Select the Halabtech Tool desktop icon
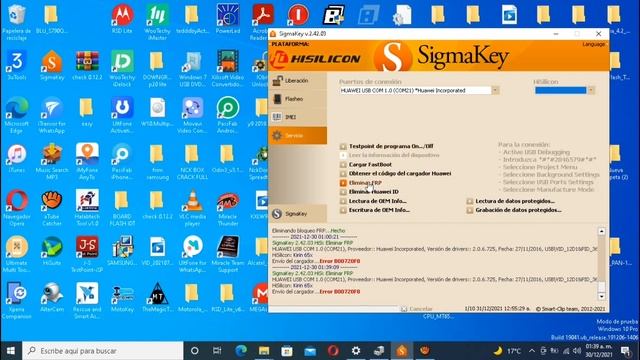The width and height of the screenshot is (640, 360). click(87, 208)
